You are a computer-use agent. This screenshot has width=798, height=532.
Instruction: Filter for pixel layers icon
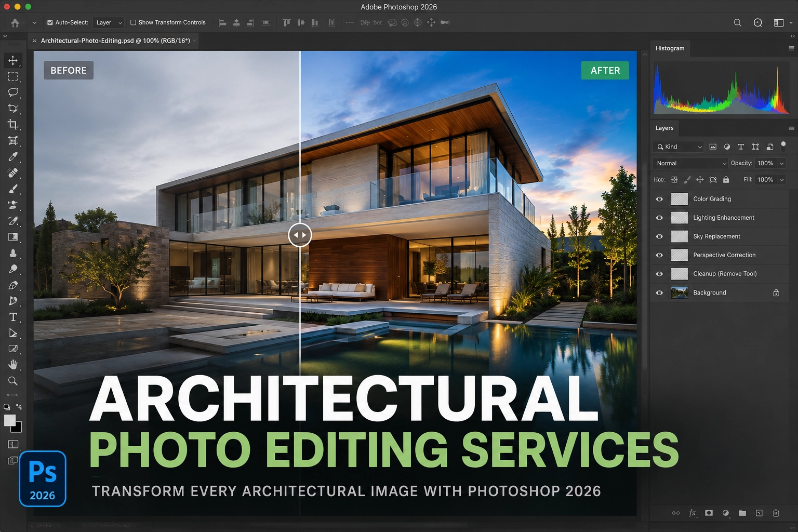click(713, 147)
